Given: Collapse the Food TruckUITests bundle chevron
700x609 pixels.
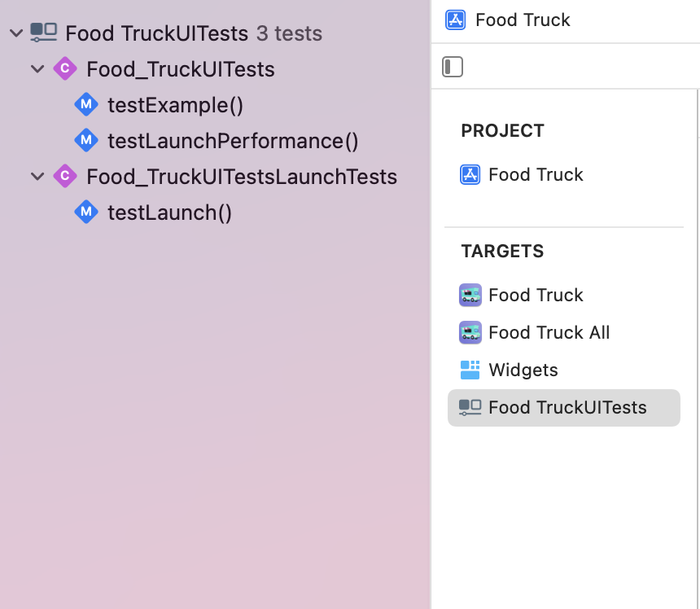Looking at the screenshot, I should (16, 33).
